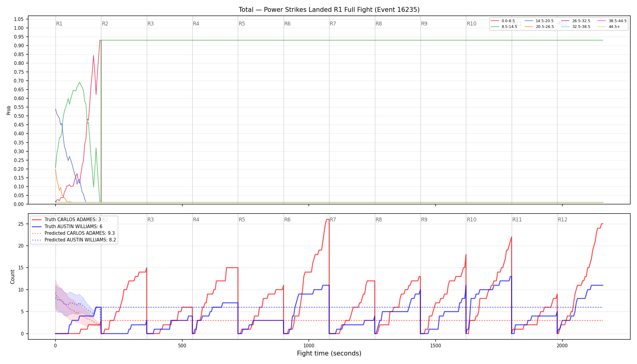Image resolution: width=637 pixels, height=364 pixels.
Task: Click the 44.5+ legend entry
Action: pos(609,27)
